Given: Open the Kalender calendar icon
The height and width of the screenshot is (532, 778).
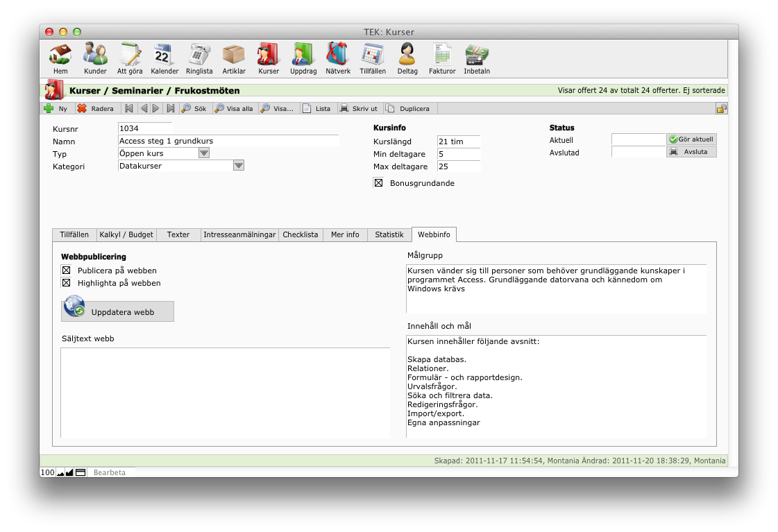Looking at the screenshot, I should click(164, 55).
